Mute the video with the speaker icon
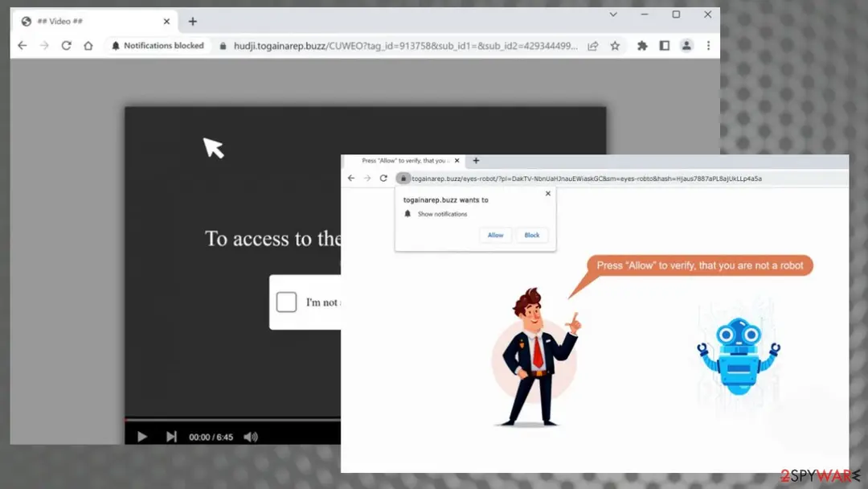Viewport: 868px width, 489px height. pos(251,437)
